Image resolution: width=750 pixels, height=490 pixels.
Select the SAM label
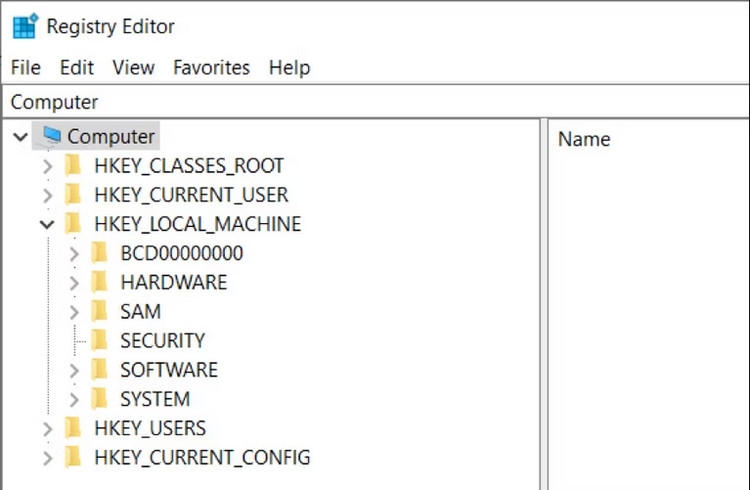(141, 312)
